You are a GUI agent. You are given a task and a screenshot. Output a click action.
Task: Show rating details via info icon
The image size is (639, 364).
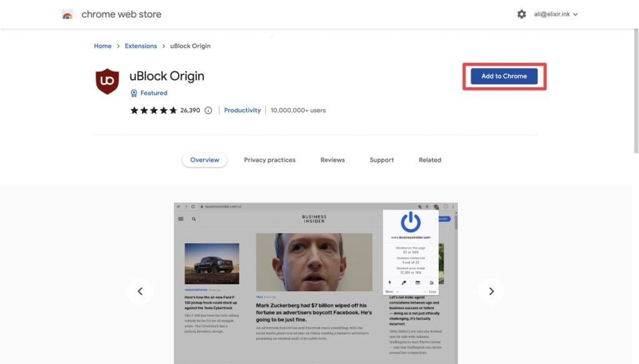[x=208, y=110]
